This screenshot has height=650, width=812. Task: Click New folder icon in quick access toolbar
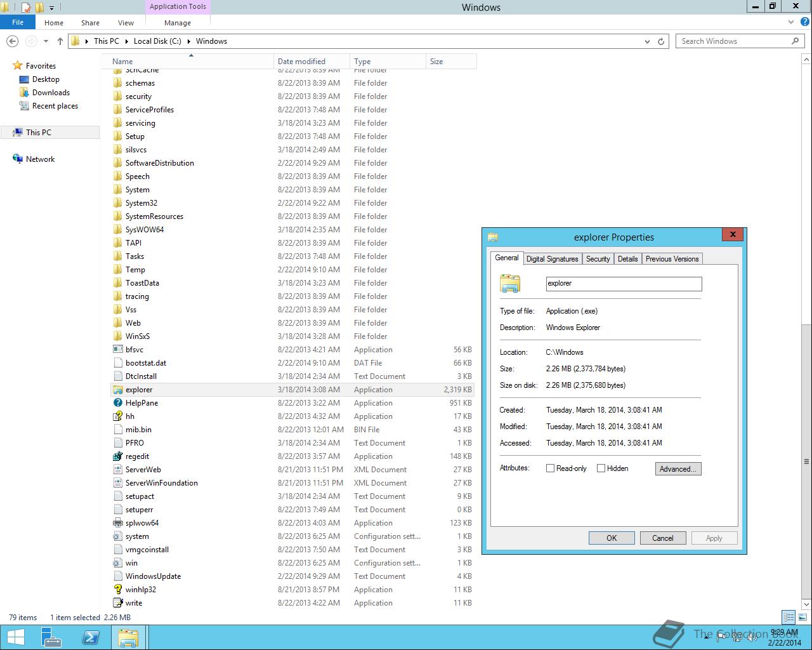point(39,8)
